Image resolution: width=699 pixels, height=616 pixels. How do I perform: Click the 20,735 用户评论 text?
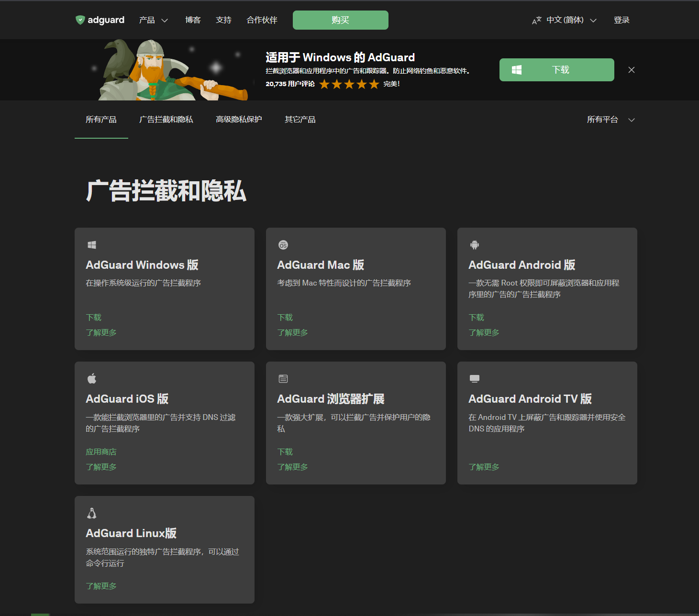tap(290, 84)
